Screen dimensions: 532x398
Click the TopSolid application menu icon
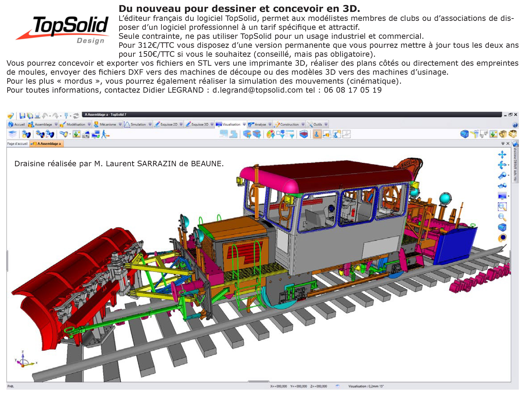click(10, 116)
